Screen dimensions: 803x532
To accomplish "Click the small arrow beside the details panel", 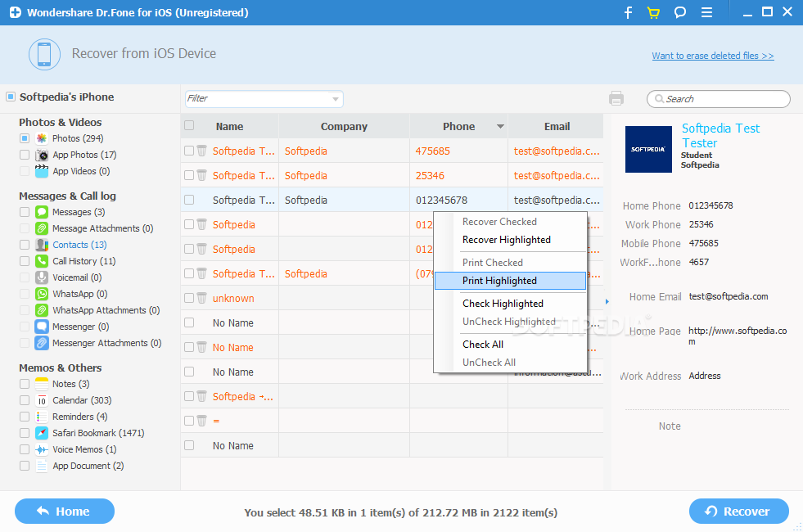I will pos(607,301).
